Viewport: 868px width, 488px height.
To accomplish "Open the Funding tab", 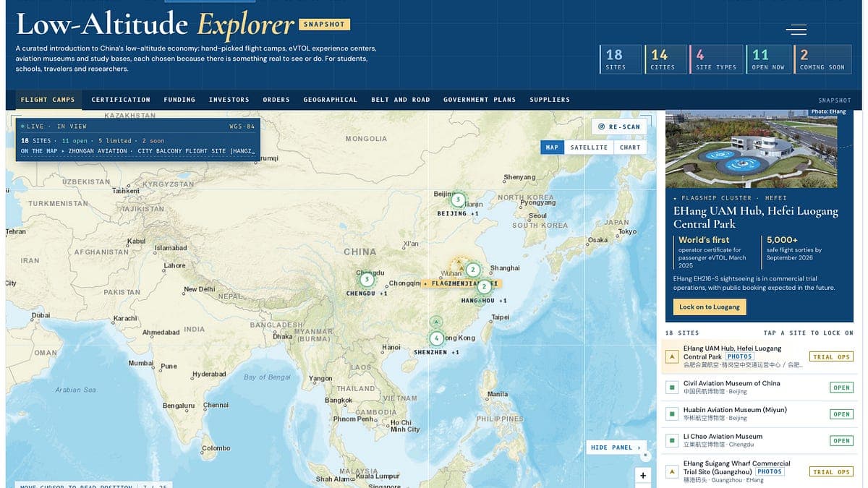I will click(x=179, y=100).
